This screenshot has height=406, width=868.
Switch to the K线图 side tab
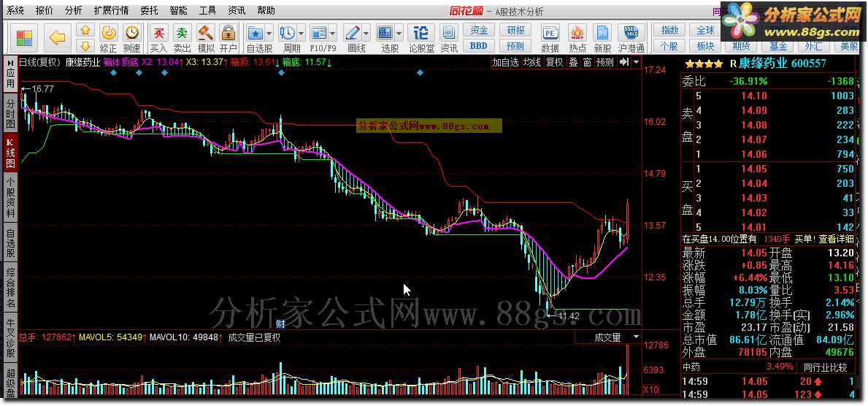pyautogui.click(x=10, y=153)
